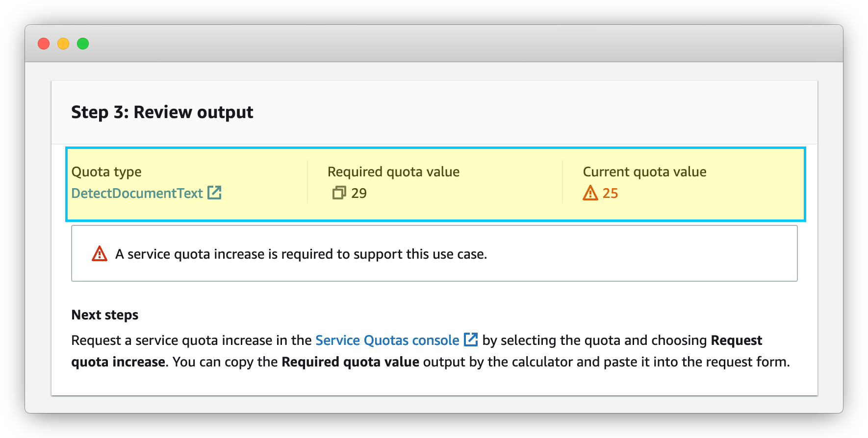This screenshot has width=868, height=438.
Task: Click bold Request quota increase text
Action: 736,340
